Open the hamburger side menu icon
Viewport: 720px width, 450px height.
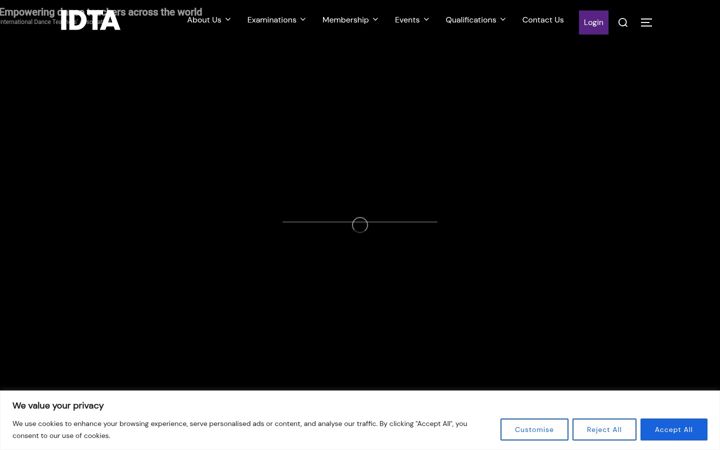[646, 22]
